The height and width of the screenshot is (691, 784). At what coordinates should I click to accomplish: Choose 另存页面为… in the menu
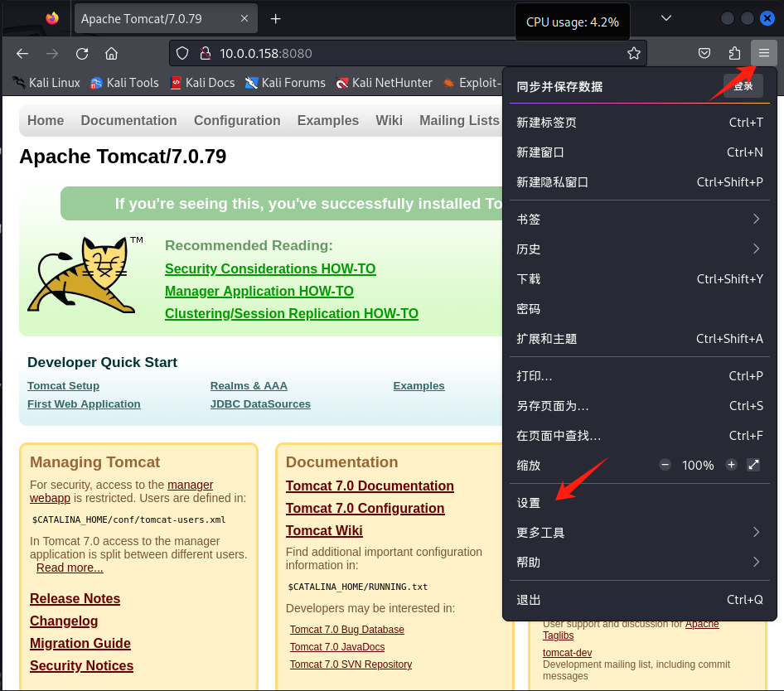coord(640,406)
